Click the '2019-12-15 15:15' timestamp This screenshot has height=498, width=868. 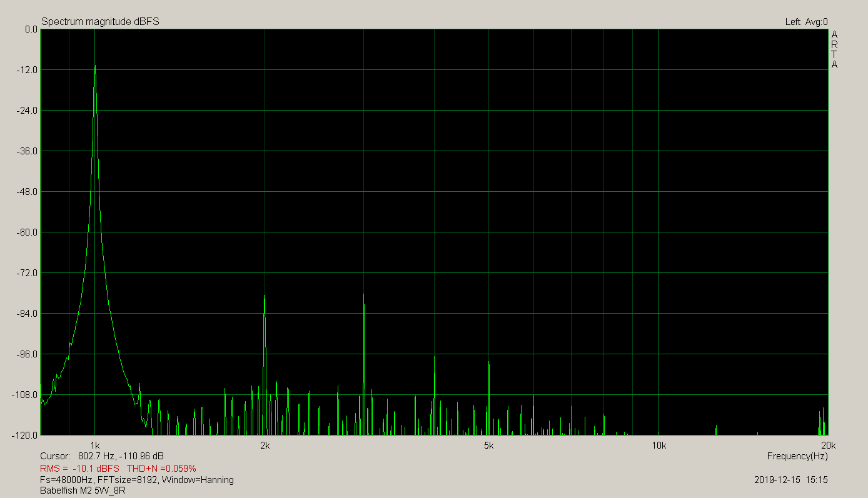791,480
